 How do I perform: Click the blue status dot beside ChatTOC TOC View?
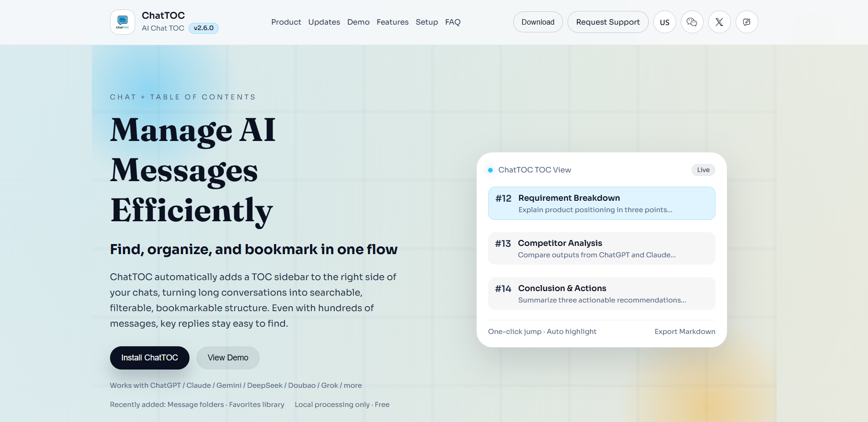click(490, 170)
